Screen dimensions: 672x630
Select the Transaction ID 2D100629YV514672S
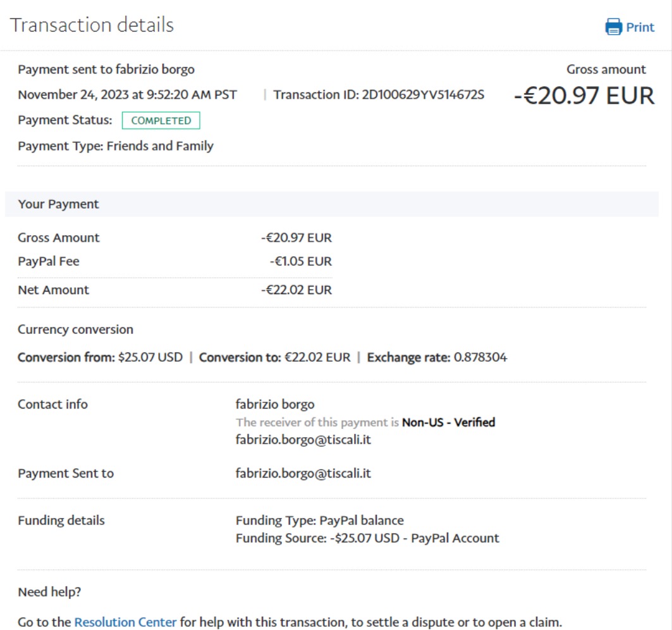coord(423,95)
